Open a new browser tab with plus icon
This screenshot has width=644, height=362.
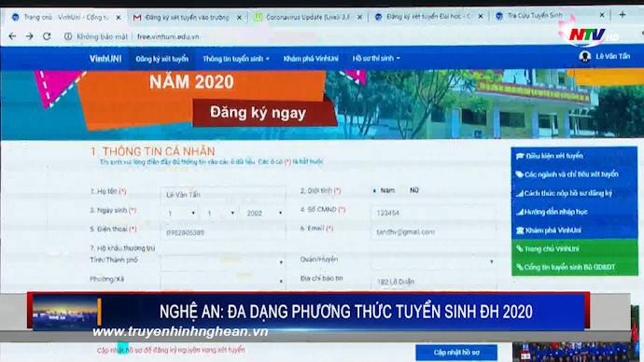click(623, 15)
